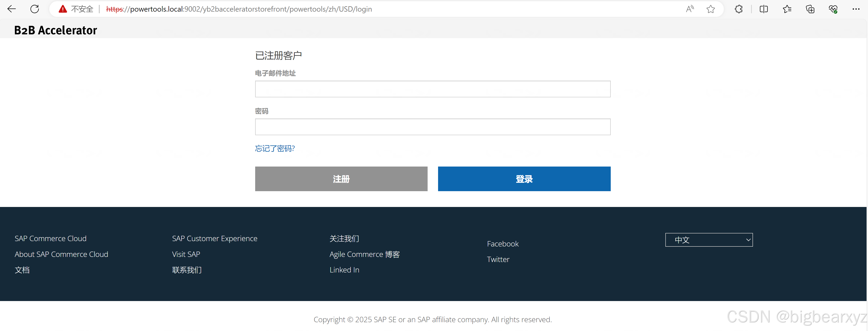Screen dimensions: 868x331
Task: Expand the 中文 language dropdown
Action: point(709,240)
